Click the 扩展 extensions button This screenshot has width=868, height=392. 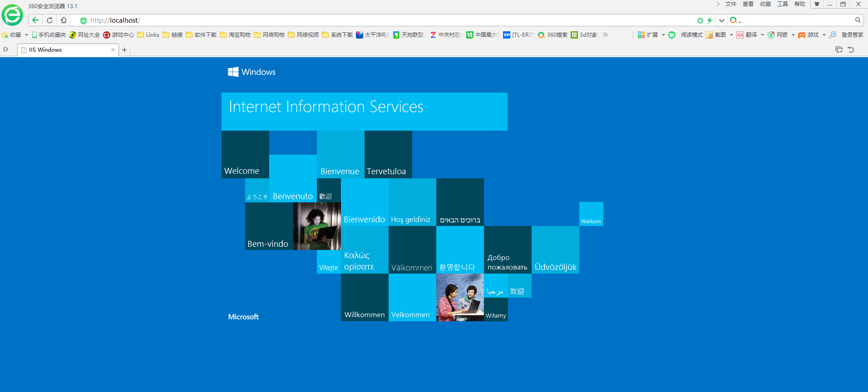pos(648,35)
